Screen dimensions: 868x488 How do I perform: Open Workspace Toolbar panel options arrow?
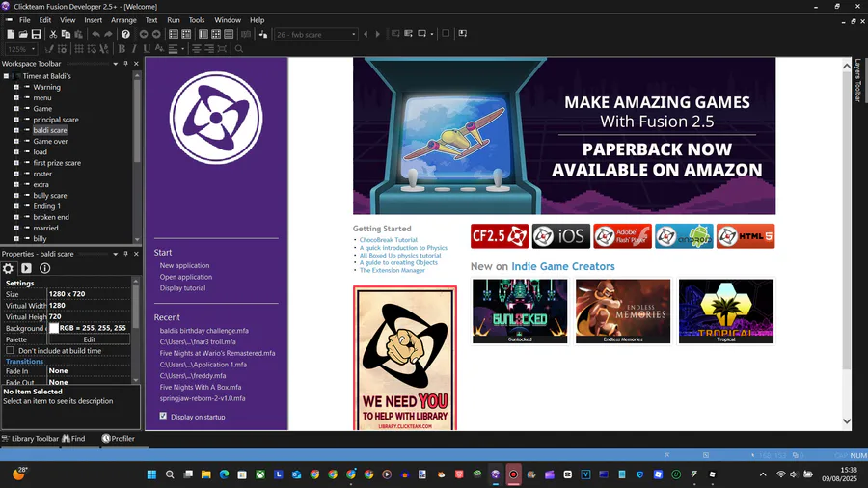pos(115,64)
